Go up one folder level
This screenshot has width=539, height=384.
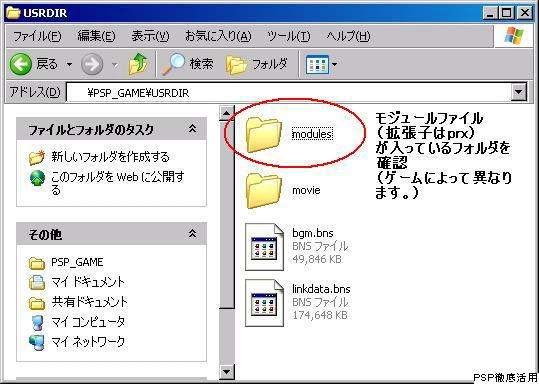coord(138,64)
